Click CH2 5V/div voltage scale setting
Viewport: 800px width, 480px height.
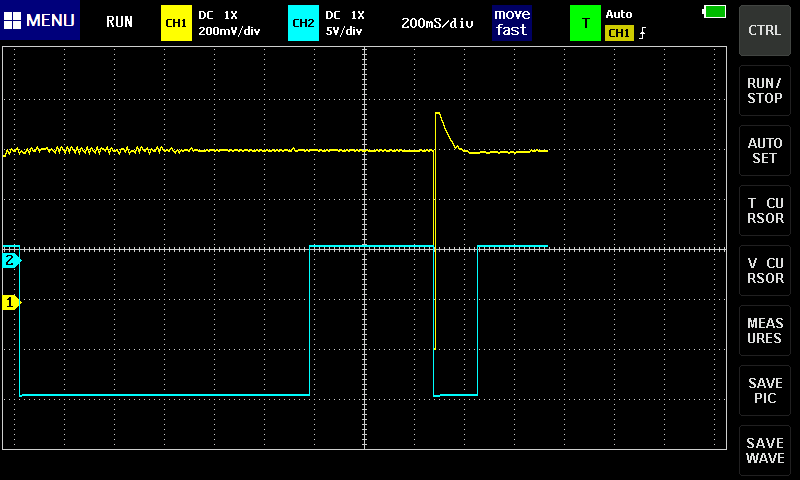pos(345,31)
